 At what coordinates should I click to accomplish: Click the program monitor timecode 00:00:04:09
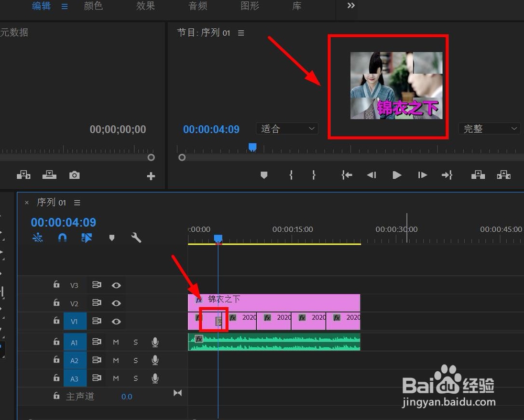pos(211,130)
